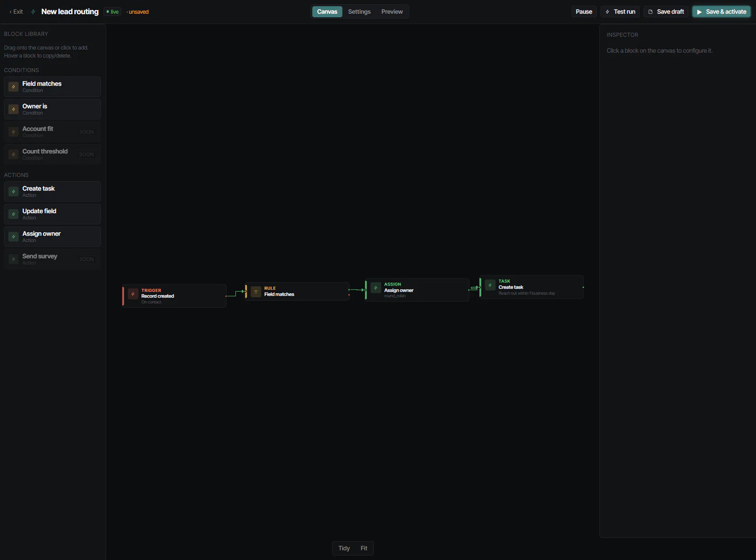Pick the Owner is condition block icon
Screen dimensions: 756x560
click(x=14, y=109)
